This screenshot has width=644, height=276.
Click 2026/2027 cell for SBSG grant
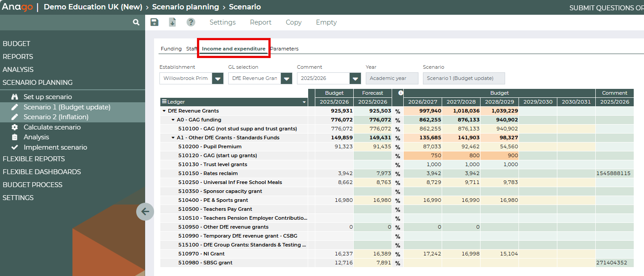coord(422,263)
